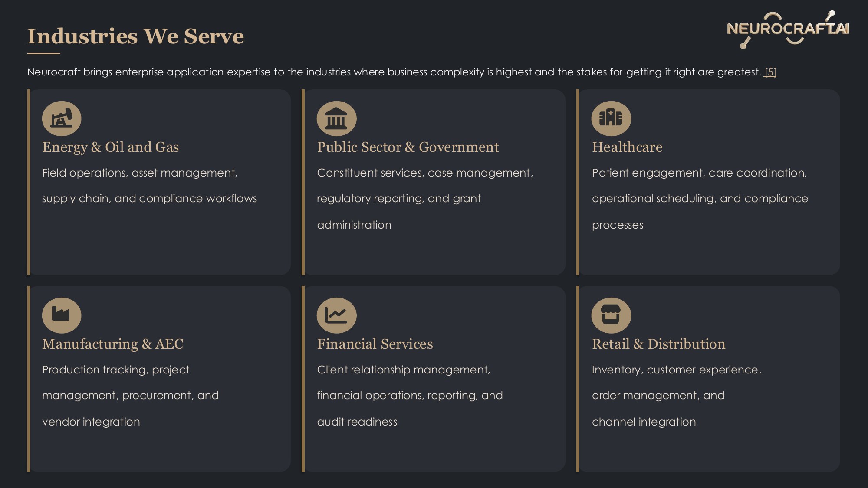Select the Manufacturing & AEC heading
The height and width of the screenshot is (488, 868).
tap(113, 344)
